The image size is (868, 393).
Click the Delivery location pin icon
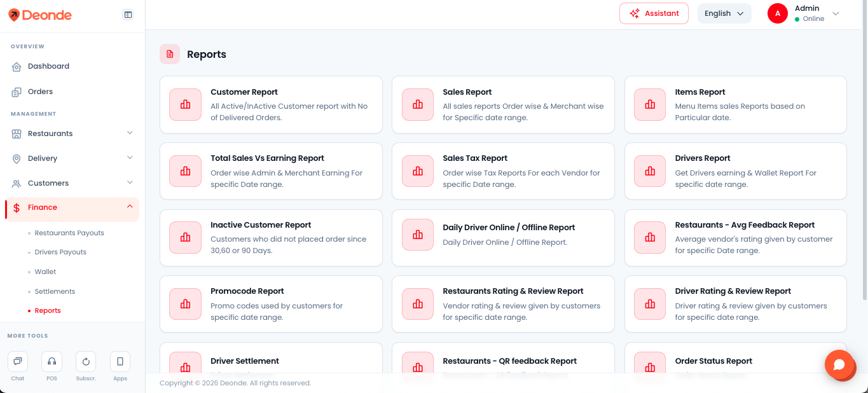coord(17,158)
